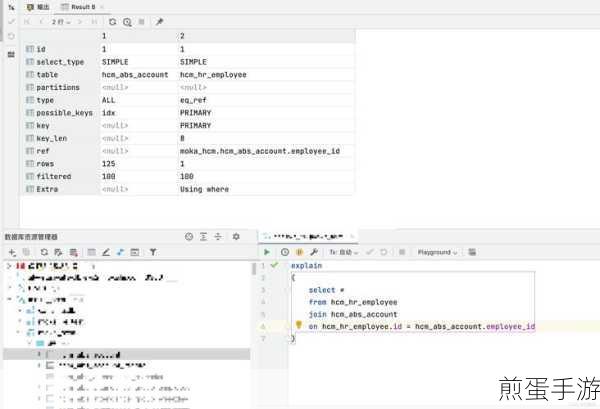Image resolution: width=600 pixels, height=409 pixels.
Task: Place cursor on join hcm_abs_account line
Action: (353, 314)
